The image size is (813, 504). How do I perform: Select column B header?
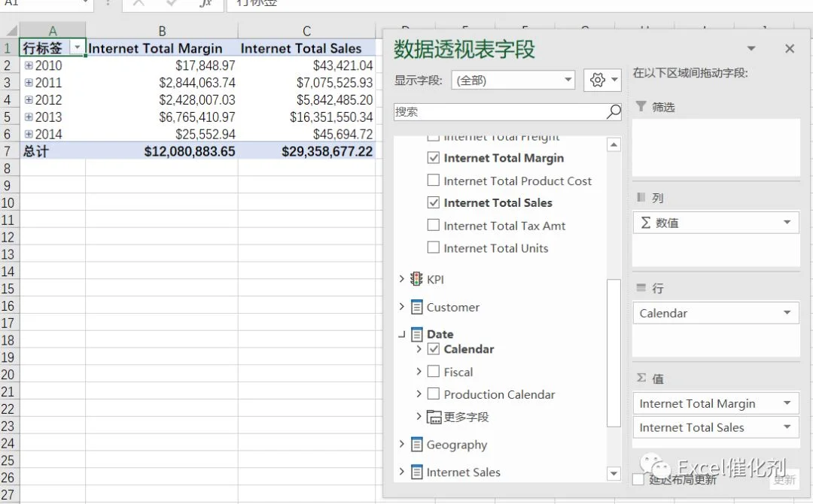pyautogui.click(x=162, y=31)
